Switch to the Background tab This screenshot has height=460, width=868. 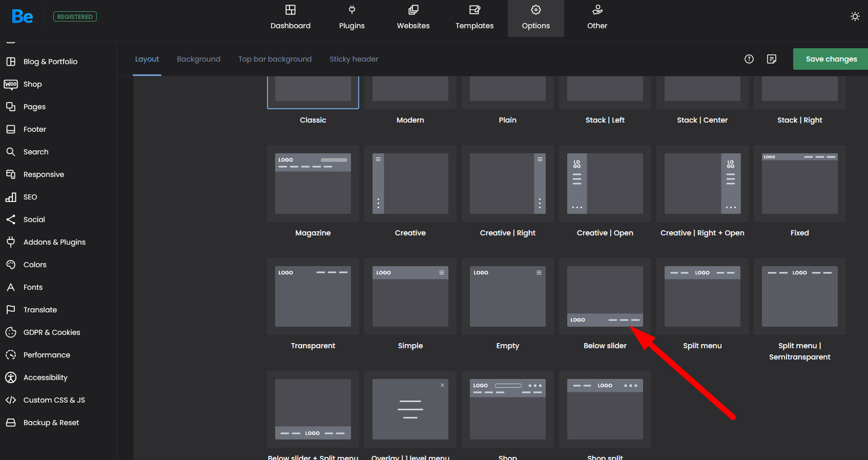[x=199, y=59]
